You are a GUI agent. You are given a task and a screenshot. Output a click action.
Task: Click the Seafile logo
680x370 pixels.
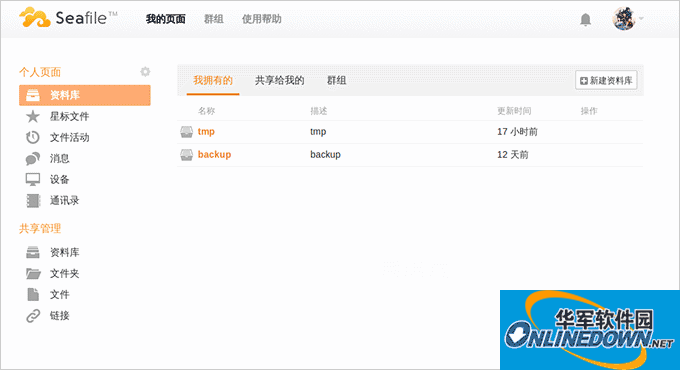pyautogui.click(x=68, y=17)
